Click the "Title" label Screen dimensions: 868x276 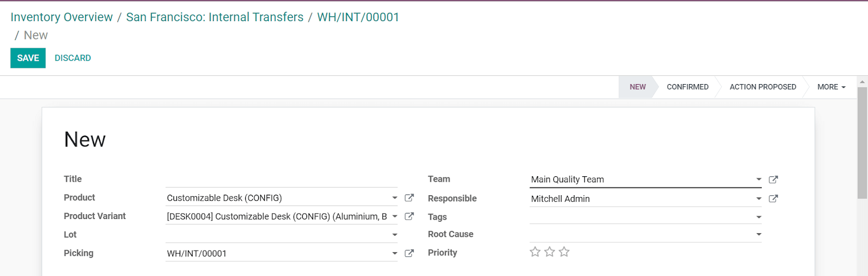point(73,179)
